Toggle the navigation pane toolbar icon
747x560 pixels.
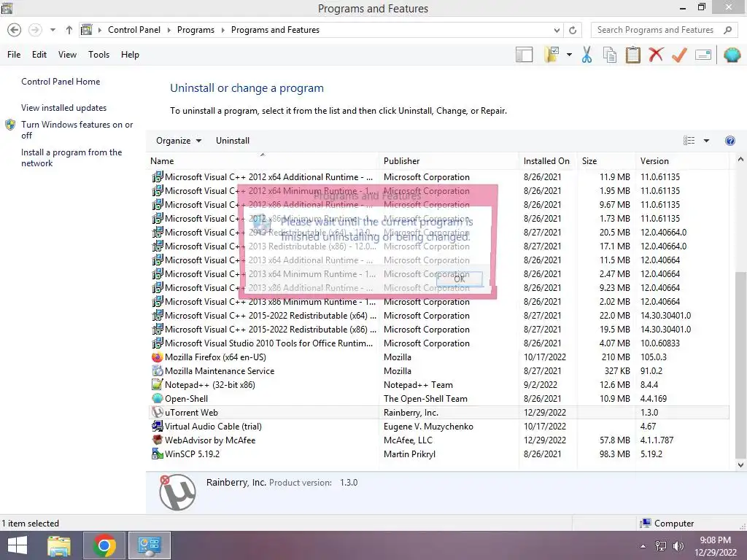[524, 55]
